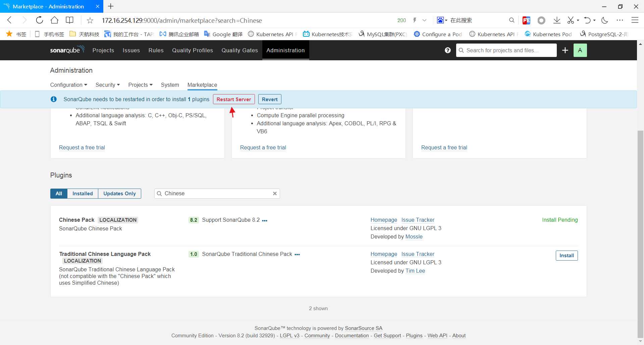Click the scissors screenshot tool icon
Screen dimensions: 644x345
(571, 20)
